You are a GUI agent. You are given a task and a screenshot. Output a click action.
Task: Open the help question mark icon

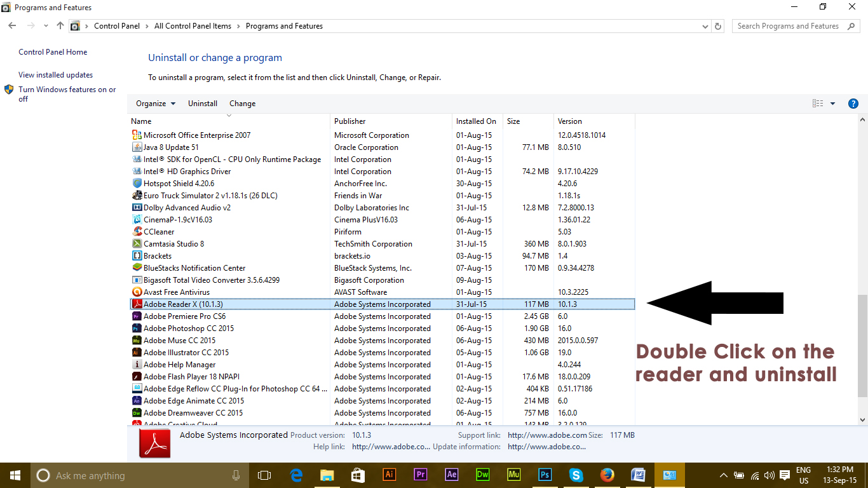tap(853, 104)
